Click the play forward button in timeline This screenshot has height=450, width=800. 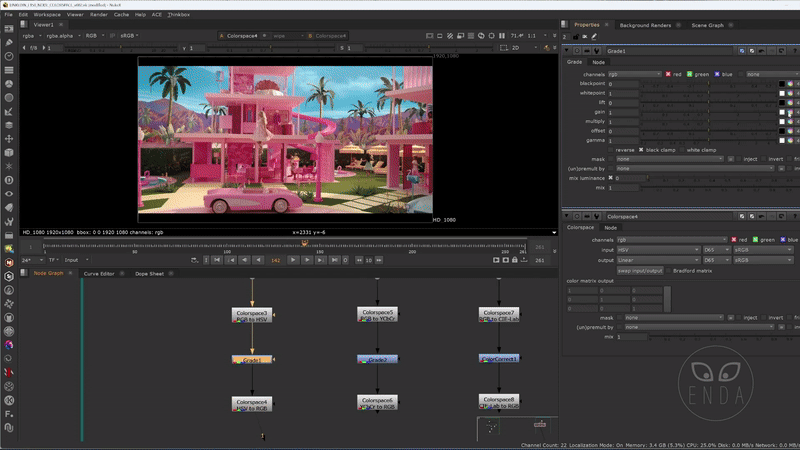pos(293,260)
